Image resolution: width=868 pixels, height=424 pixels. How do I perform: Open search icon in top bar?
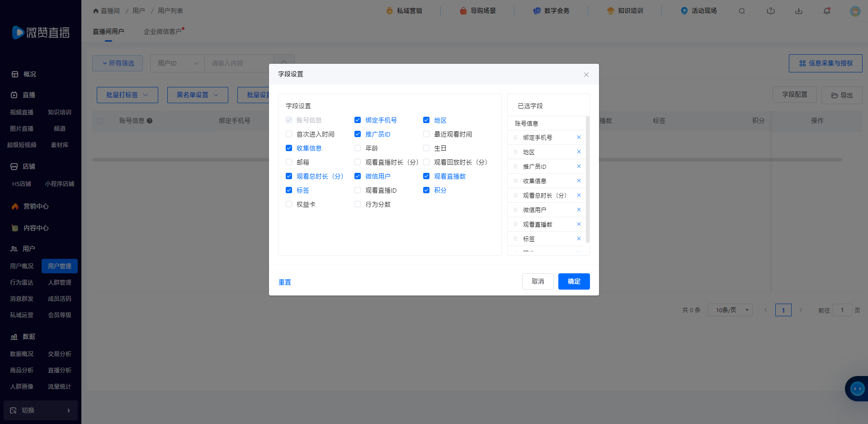742,11
